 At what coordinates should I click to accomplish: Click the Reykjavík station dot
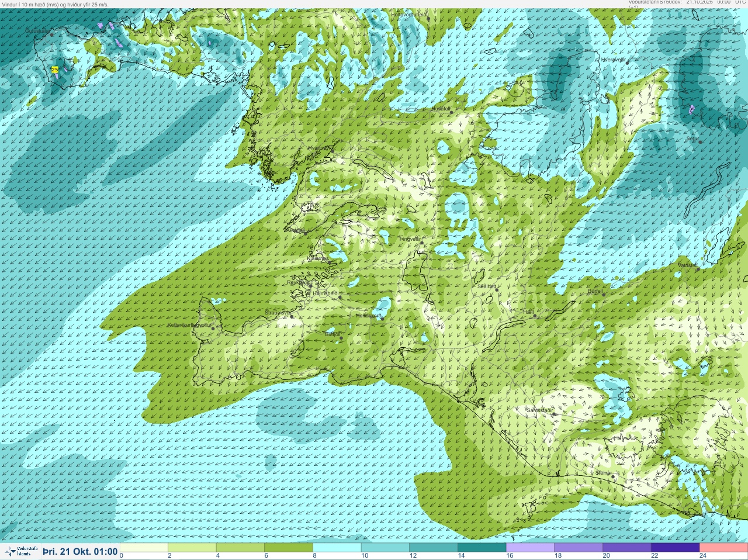click(x=310, y=285)
